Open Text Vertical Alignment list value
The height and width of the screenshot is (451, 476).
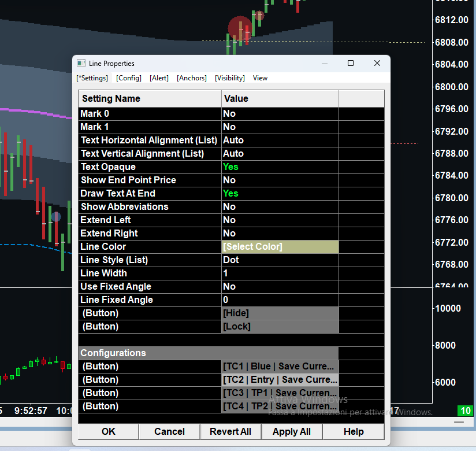click(x=280, y=154)
